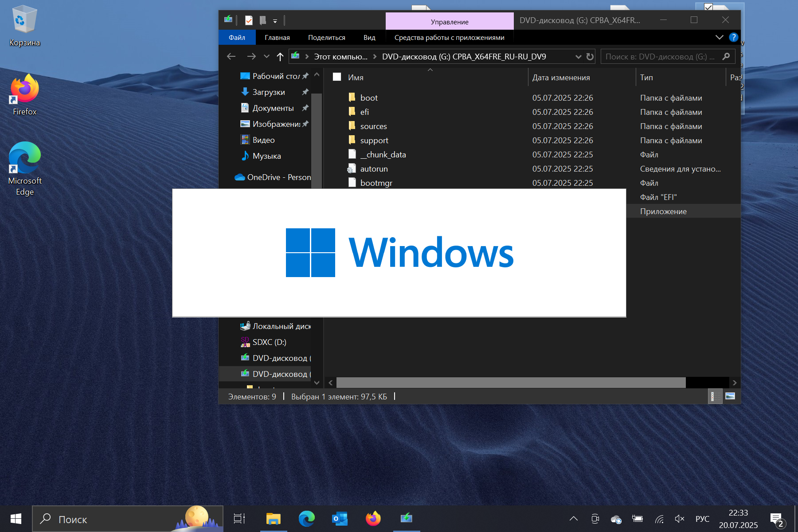This screenshot has height=532, width=798.
Task: Click the Файл "EFI" type cell
Action: pos(658,197)
